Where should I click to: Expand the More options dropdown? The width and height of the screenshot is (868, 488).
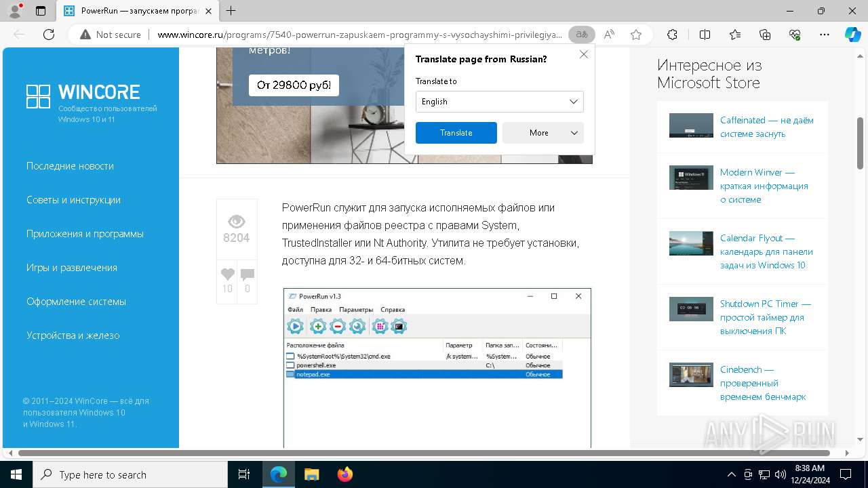click(x=542, y=133)
